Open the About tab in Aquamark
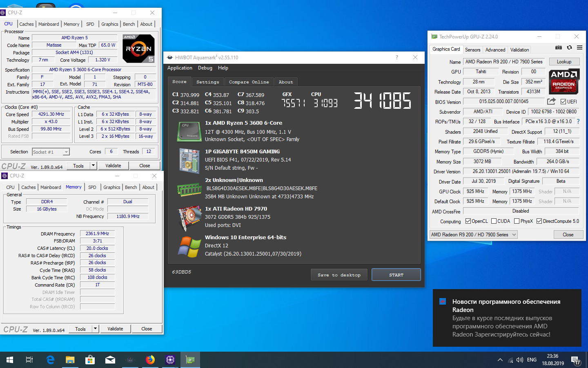This screenshot has height=368, width=588. click(x=285, y=82)
